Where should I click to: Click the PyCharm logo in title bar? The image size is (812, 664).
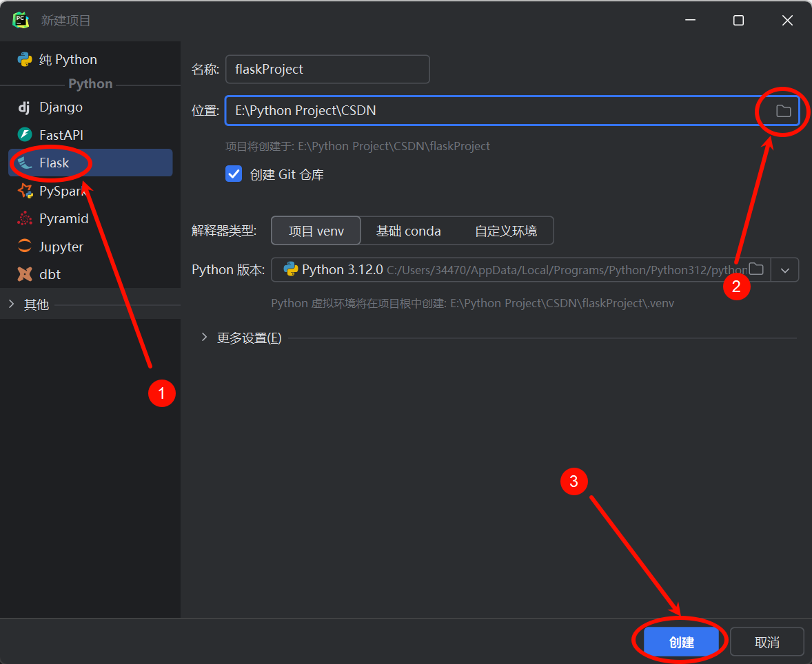pyautogui.click(x=21, y=20)
